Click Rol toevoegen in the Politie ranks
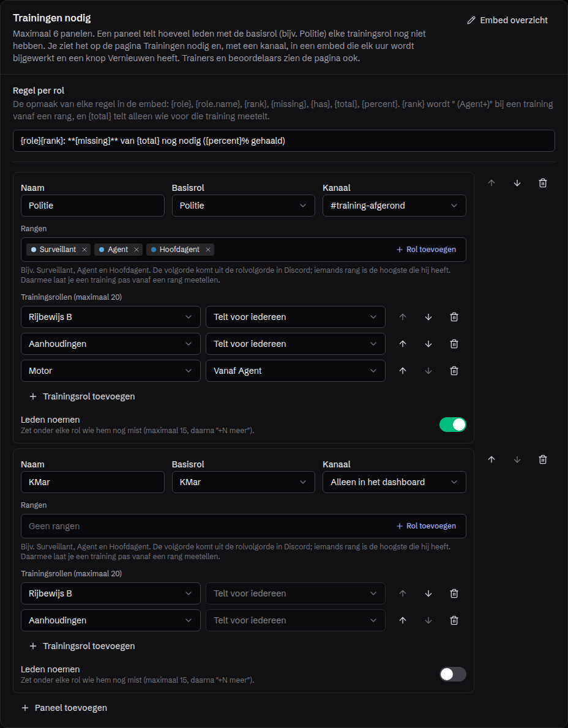Screen dimensions: 568x728 coord(426,250)
